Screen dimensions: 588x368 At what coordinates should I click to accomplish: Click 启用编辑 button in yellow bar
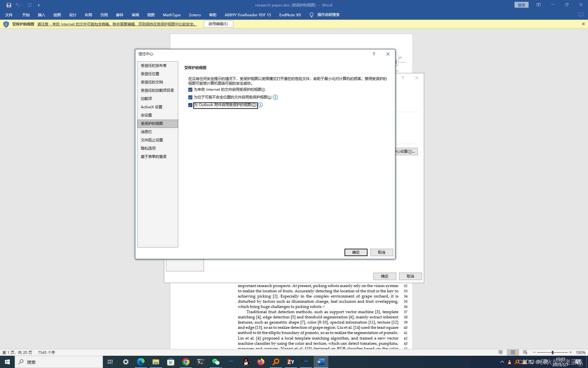(x=218, y=24)
